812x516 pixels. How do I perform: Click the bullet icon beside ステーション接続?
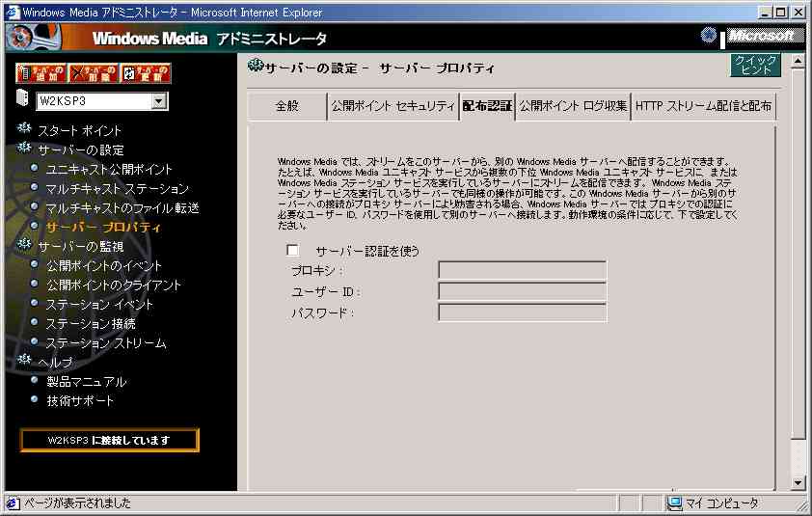(34, 322)
